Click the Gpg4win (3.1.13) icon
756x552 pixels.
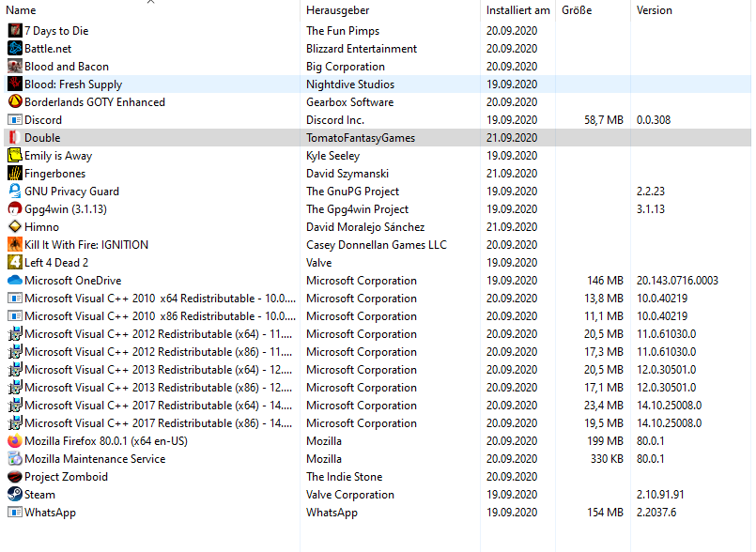click(x=15, y=209)
